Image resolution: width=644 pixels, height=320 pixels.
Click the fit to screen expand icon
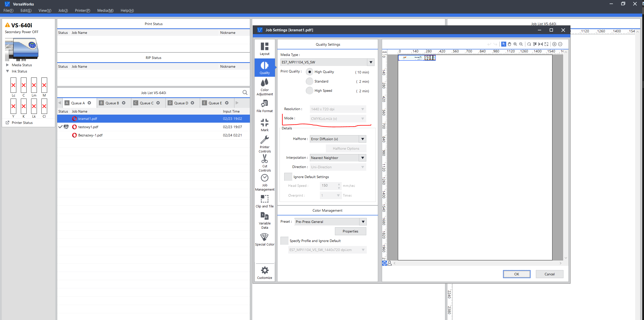(546, 44)
